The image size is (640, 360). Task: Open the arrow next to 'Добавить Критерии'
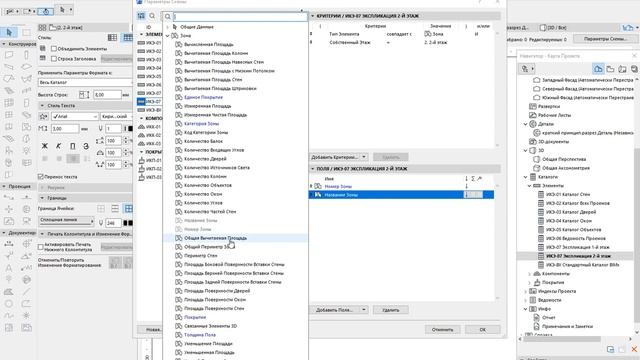pyautogui.click(x=364, y=157)
